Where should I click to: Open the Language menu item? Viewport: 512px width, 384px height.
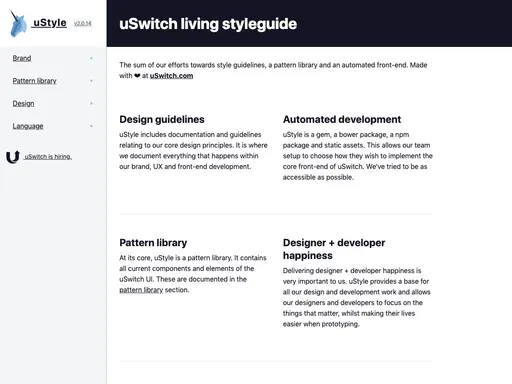[x=28, y=126]
